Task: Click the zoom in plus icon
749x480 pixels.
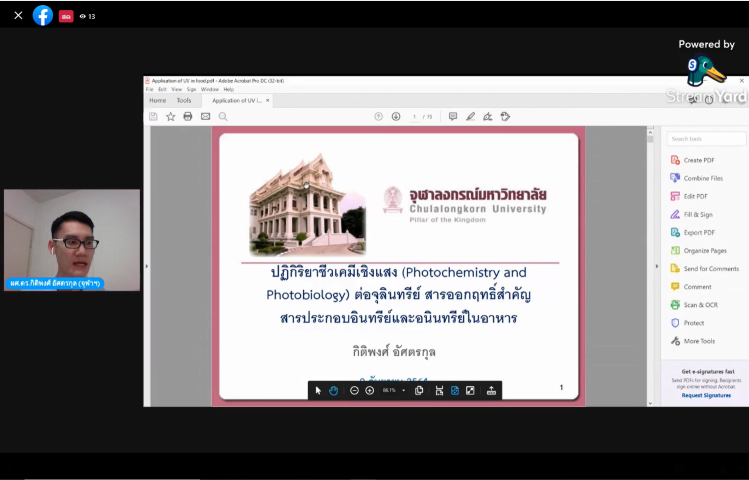Action: coord(369,390)
